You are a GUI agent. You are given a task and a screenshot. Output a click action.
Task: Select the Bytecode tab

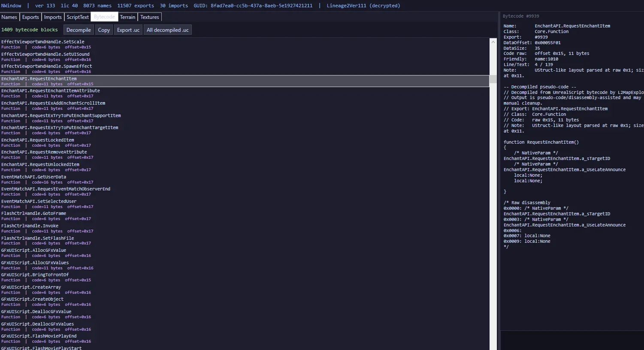(x=104, y=17)
